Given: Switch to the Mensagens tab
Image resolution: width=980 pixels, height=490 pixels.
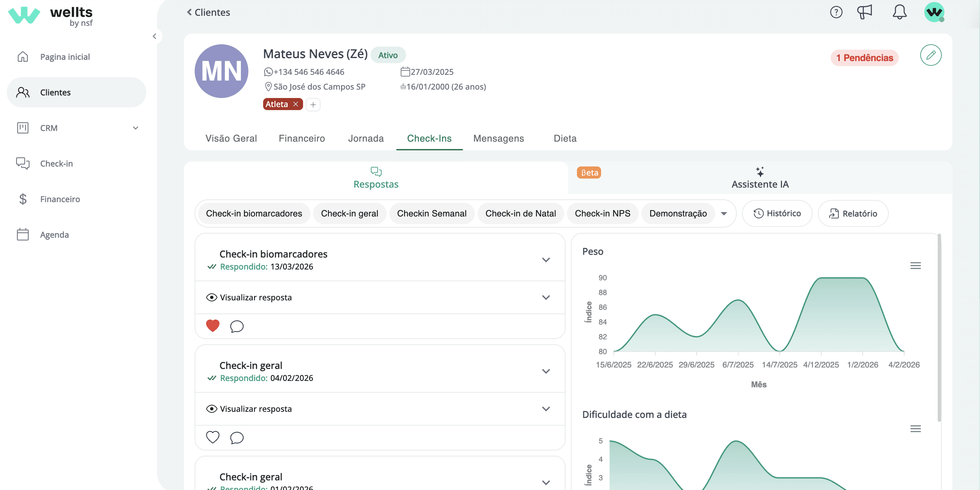Looking at the screenshot, I should (498, 139).
